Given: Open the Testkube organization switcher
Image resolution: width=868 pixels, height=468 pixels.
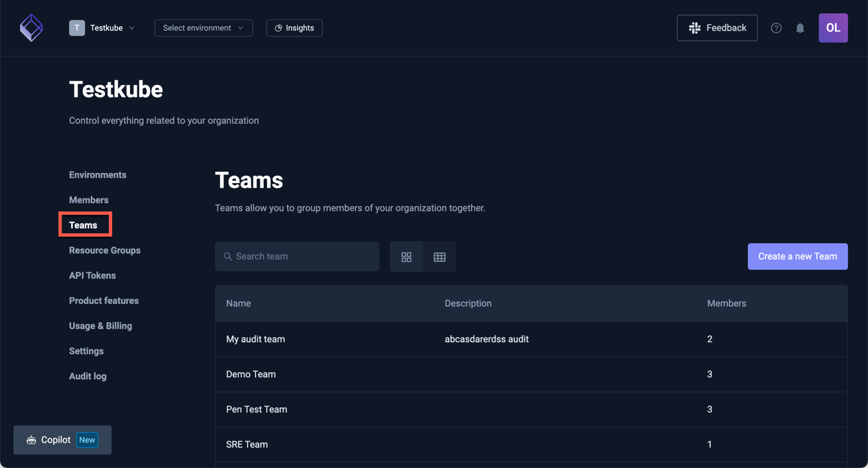Looking at the screenshot, I should 103,28.
